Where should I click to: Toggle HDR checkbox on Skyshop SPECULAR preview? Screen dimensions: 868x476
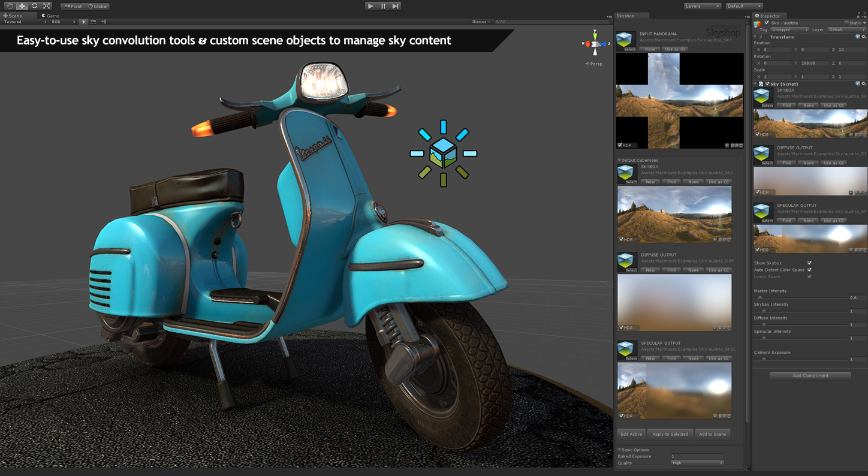pos(621,415)
